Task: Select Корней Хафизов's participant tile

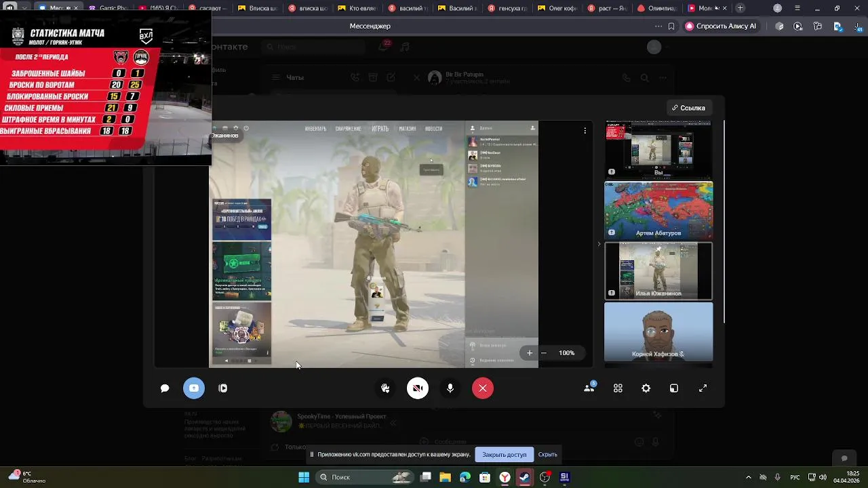Action: tap(658, 331)
